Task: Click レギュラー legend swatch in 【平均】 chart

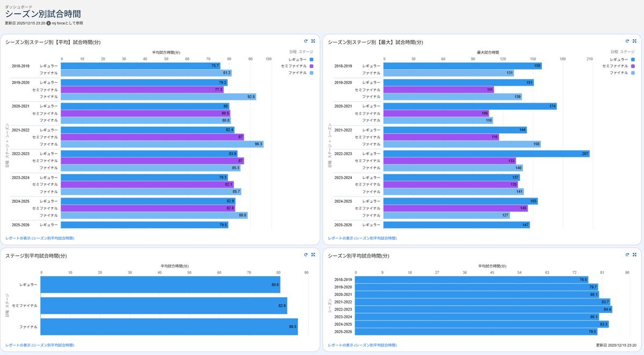Action: coord(311,59)
